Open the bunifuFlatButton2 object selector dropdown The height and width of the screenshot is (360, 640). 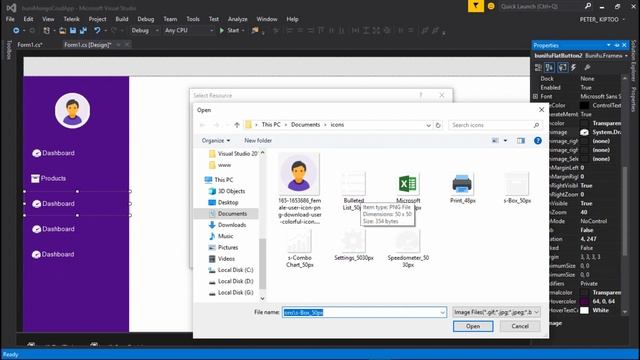click(626, 56)
